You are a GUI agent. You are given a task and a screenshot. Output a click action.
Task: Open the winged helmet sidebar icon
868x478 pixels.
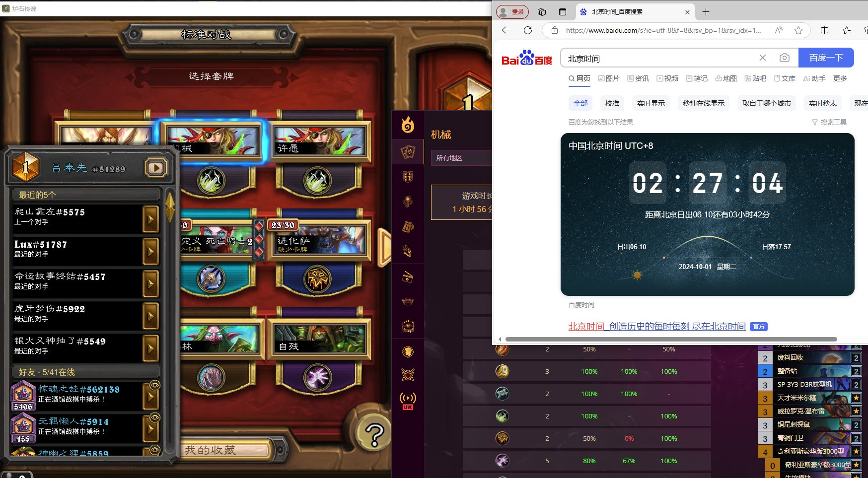click(408, 251)
